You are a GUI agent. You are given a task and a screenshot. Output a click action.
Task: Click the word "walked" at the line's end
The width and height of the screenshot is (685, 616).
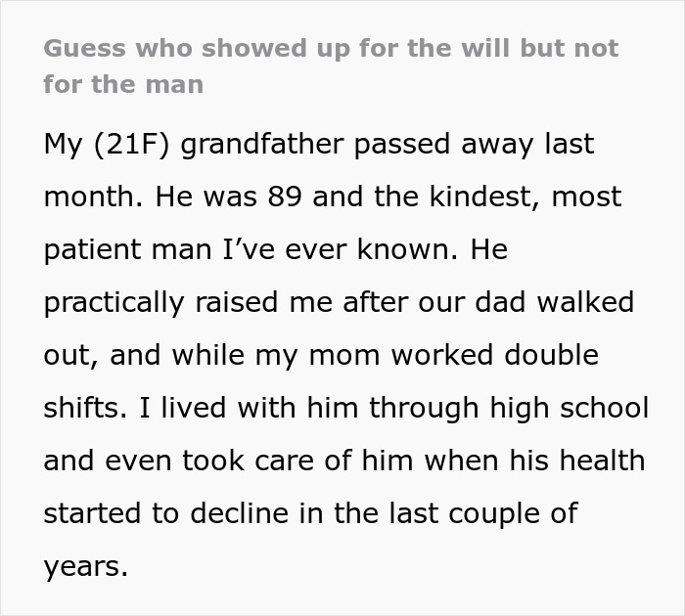[x=585, y=302]
